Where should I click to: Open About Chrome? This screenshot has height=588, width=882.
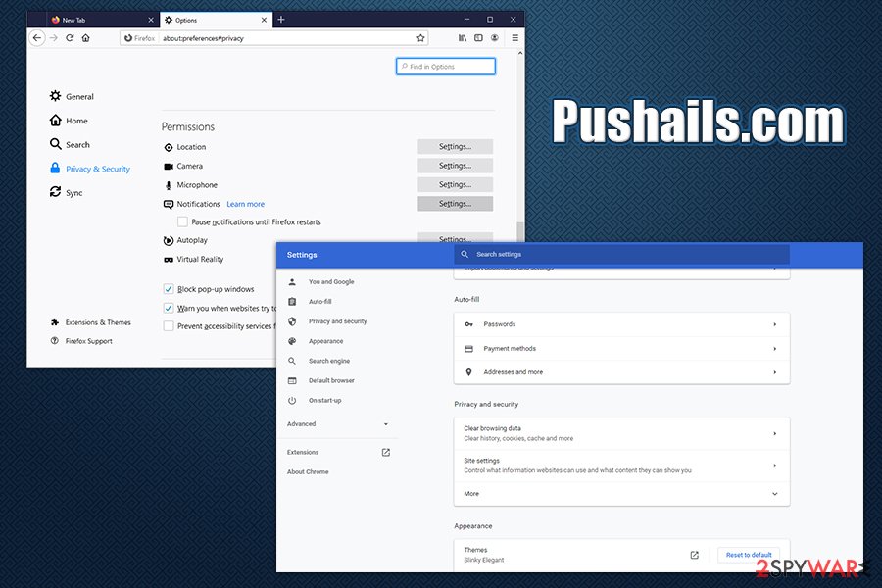click(x=308, y=472)
